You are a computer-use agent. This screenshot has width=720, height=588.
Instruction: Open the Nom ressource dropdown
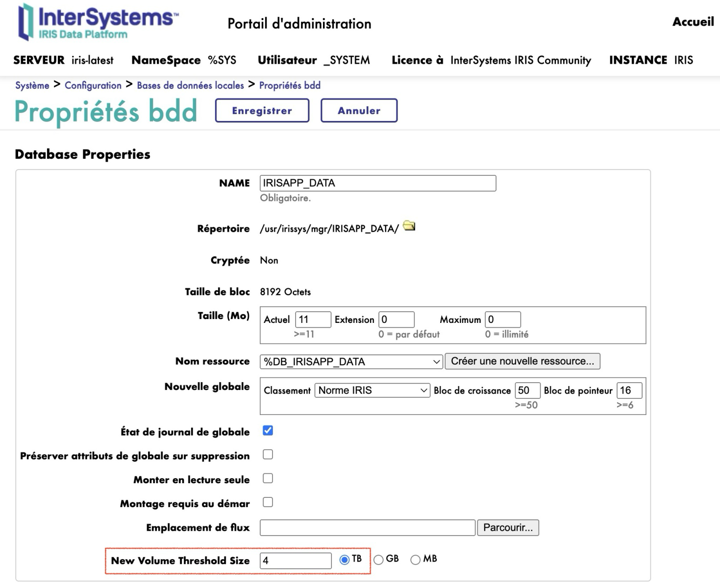351,362
